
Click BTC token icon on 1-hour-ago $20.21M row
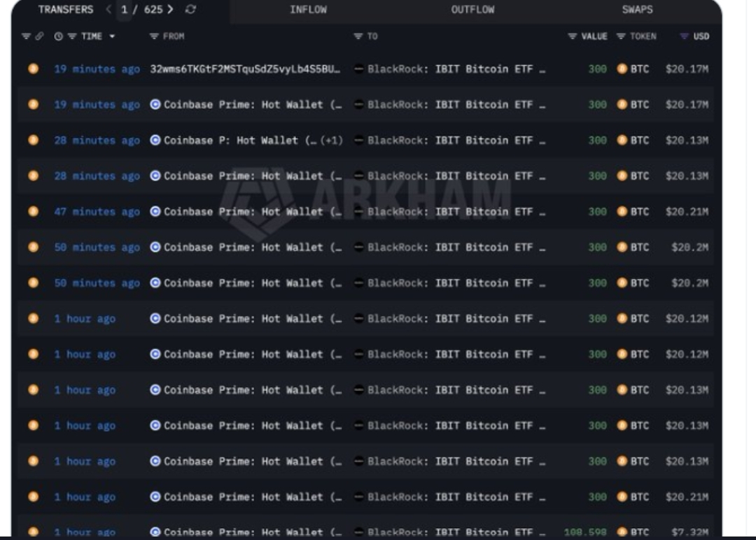(x=622, y=496)
